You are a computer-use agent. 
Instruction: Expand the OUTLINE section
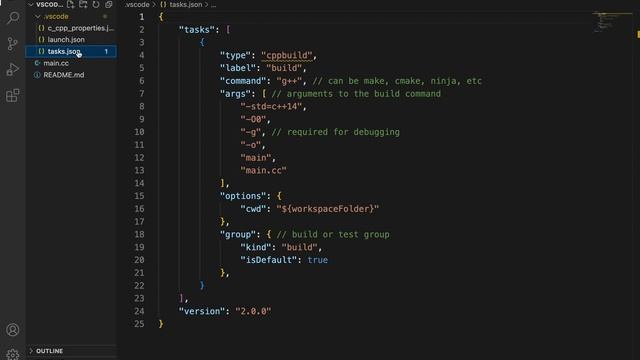pyautogui.click(x=49, y=351)
